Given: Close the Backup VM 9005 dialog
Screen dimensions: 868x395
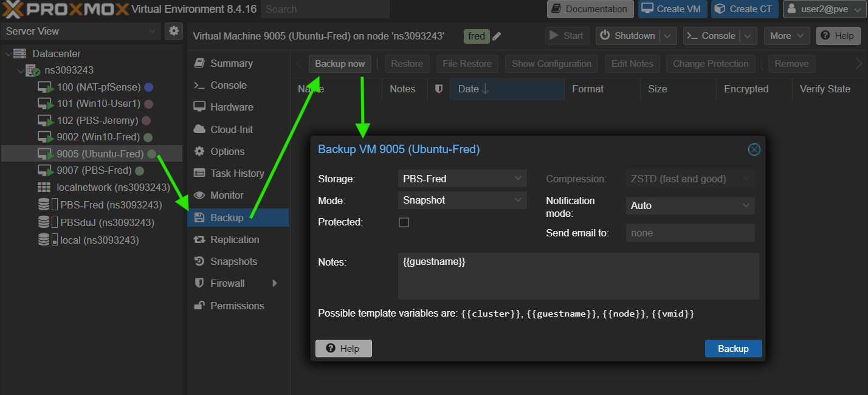Looking at the screenshot, I should 754,149.
